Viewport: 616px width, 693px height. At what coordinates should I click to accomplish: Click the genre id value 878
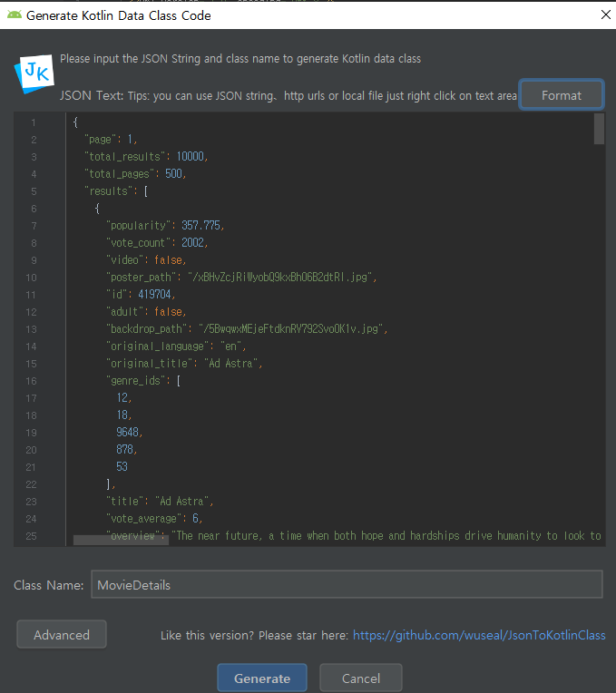pos(124,450)
